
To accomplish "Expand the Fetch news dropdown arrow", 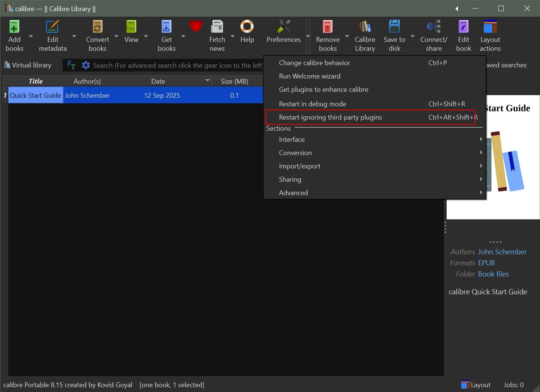I will coord(233,36).
